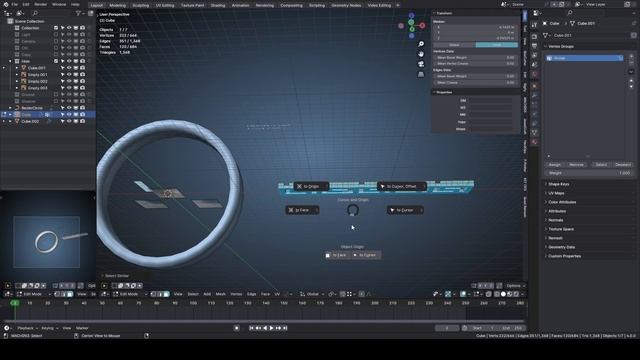Viewport: 640px width, 360px height.
Task: Expand the Shape Keys panel
Action: [x=558, y=184]
